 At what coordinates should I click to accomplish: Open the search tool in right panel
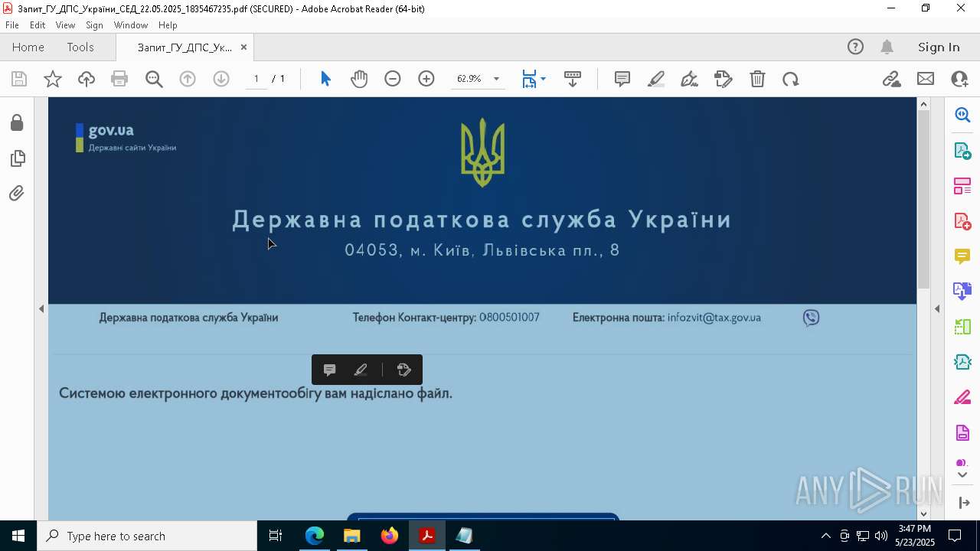pyautogui.click(x=962, y=115)
